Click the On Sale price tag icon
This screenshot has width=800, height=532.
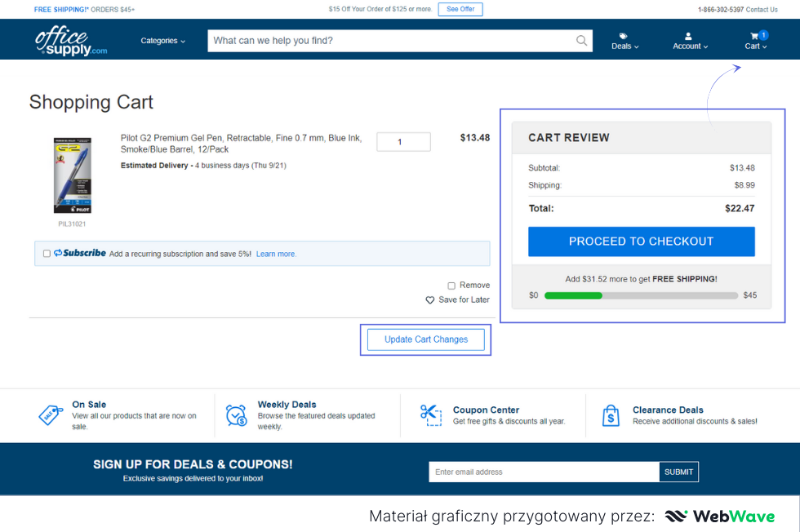(51, 415)
